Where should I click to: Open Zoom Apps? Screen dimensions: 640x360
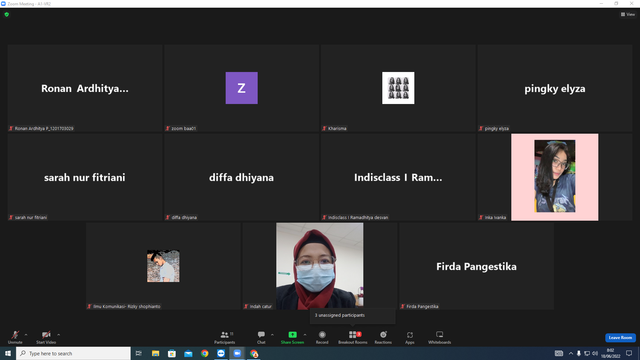(x=410, y=337)
